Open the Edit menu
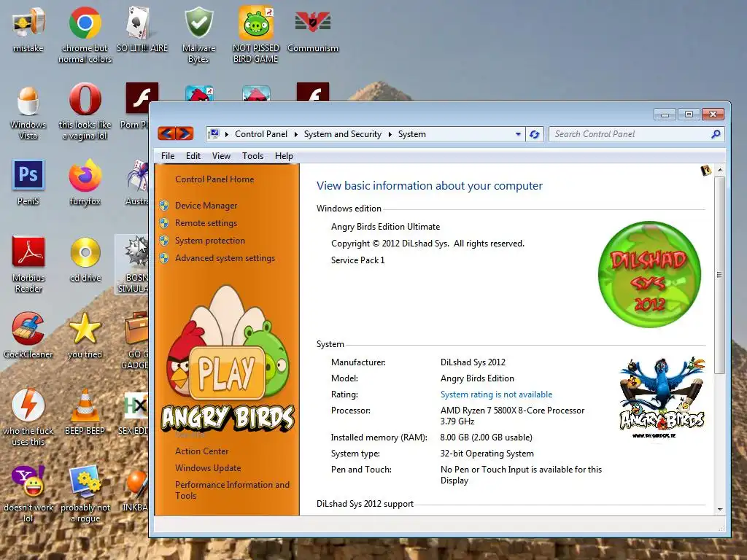 193,156
